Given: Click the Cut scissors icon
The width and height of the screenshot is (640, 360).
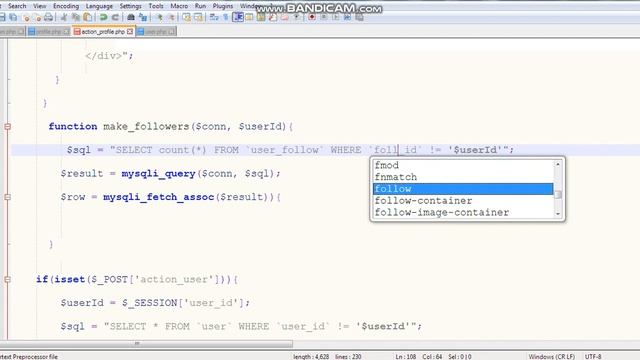Looking at the screenshot, I should 63,17.
